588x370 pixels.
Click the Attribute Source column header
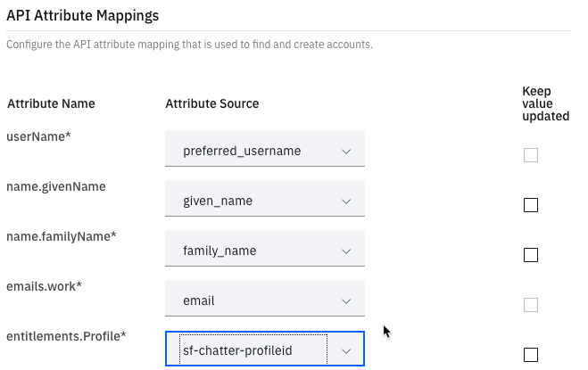click(x=212, y=103)
